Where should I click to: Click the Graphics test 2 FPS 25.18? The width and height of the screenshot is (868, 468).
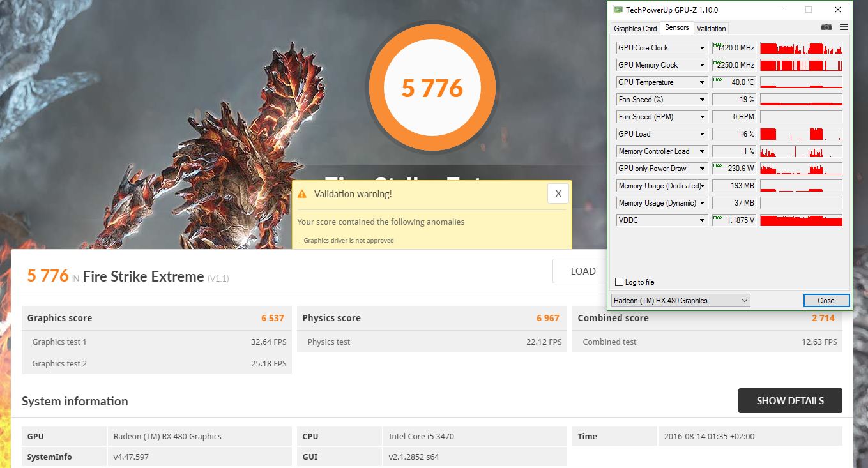point(268,364)
